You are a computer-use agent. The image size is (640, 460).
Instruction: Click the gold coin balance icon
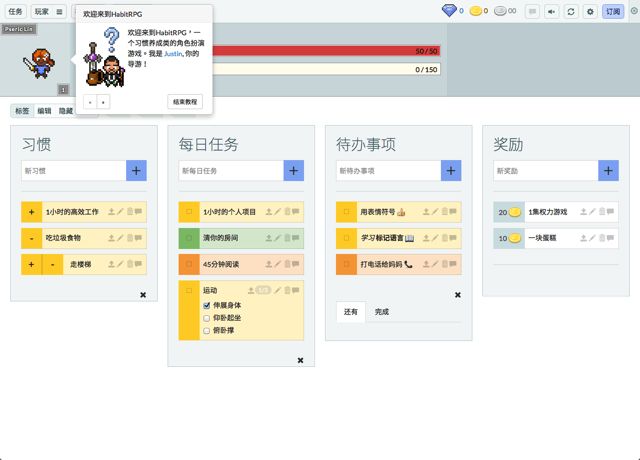476,11
